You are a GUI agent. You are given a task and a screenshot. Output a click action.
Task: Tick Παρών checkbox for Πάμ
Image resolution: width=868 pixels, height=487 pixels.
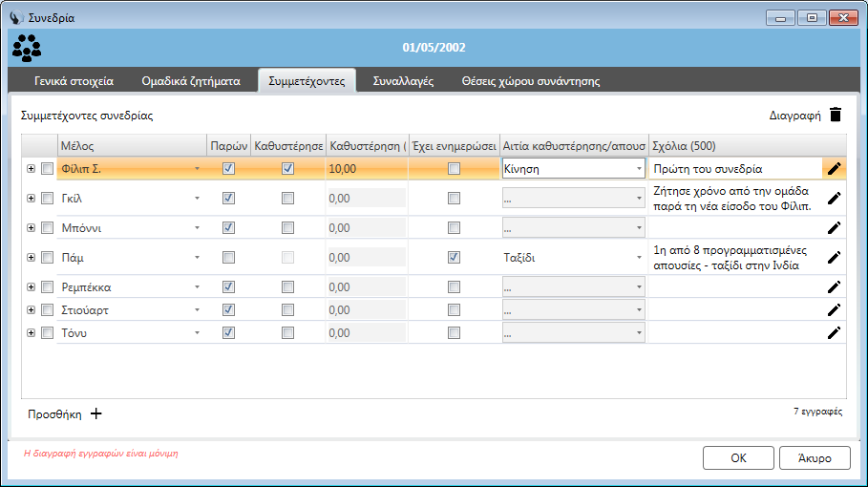(x=228, y=257)
